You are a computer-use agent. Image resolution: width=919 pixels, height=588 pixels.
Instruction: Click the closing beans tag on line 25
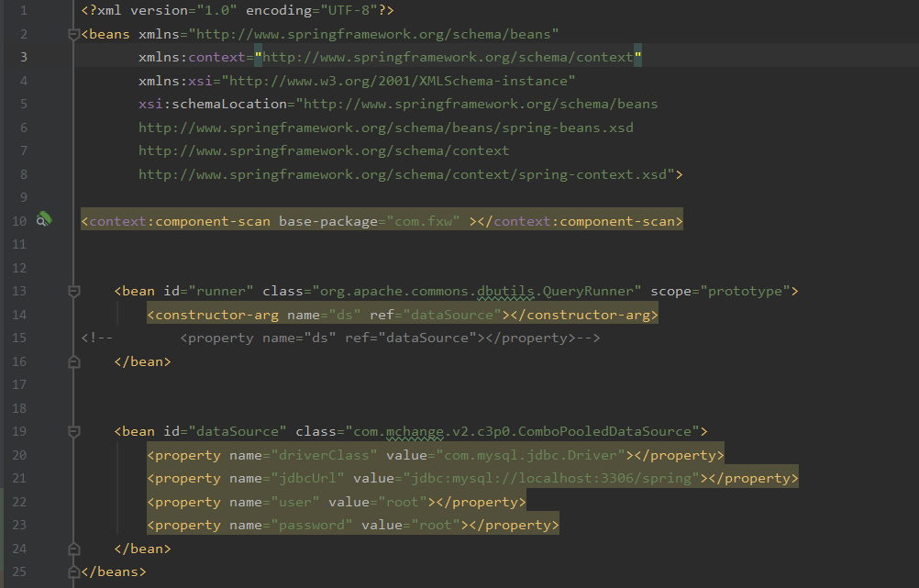[x=114, y=571]
